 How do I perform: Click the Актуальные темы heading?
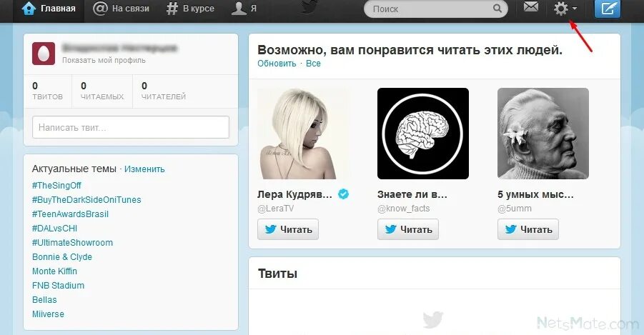tap(74, 169)
